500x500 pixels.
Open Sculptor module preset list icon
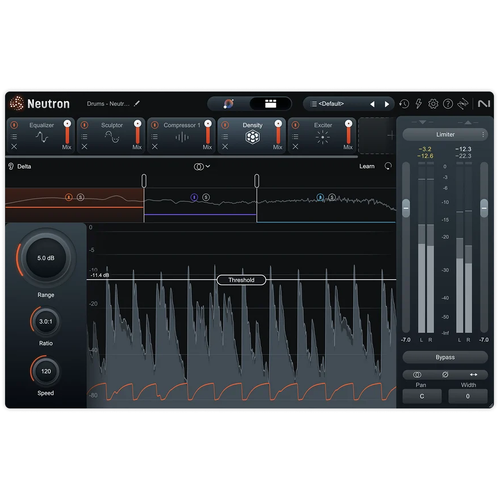click(84, 136)
